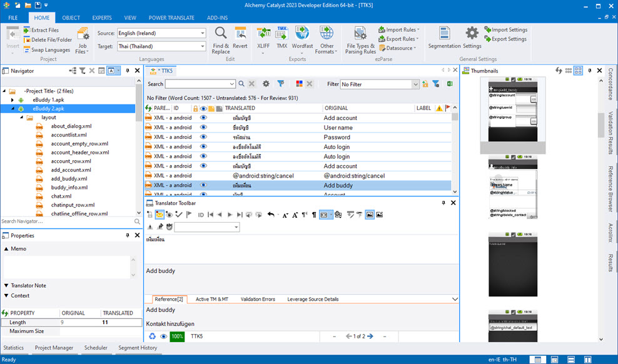Click the Extract Files icon
The image size is (618, 364).
click(x=27, y=30)
